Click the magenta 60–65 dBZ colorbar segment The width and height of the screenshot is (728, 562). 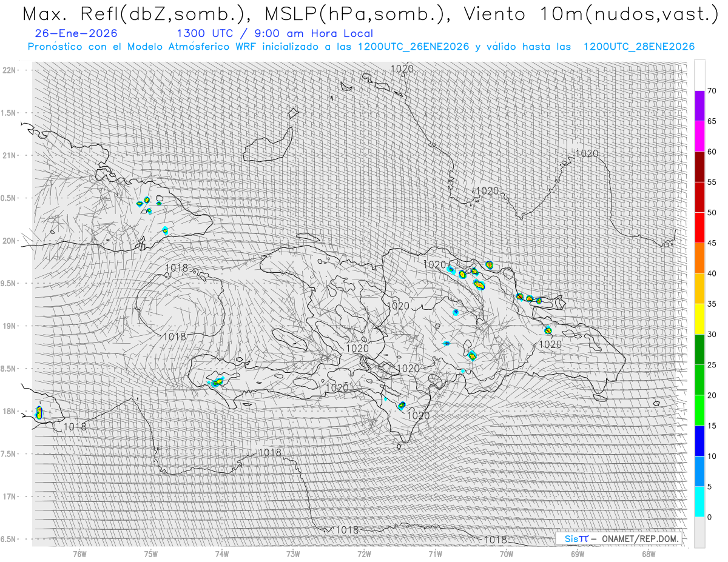699,136
